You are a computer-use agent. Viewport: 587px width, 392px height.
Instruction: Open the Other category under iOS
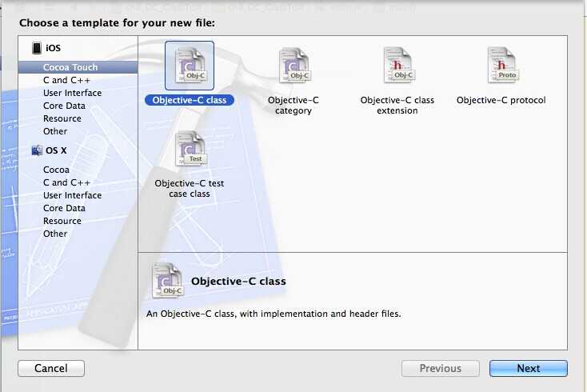(x=55, y=131)
